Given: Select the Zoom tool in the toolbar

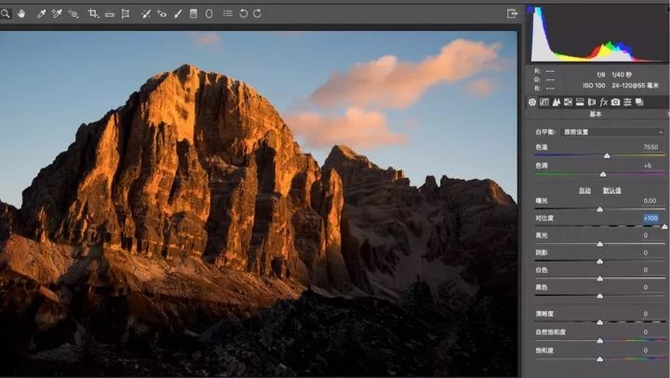Looking at the screenshot, I should 5,14.
